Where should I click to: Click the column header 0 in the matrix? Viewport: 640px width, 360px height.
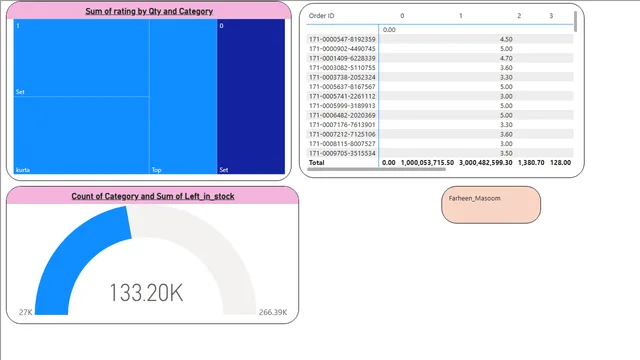(x=402, y=16)
